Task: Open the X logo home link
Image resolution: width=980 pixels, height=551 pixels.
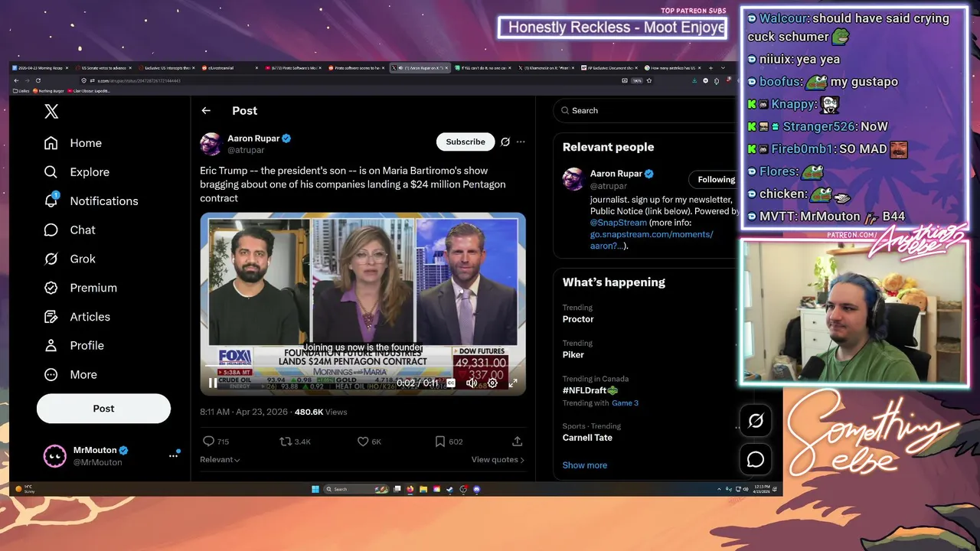Action: pos(51,112)
